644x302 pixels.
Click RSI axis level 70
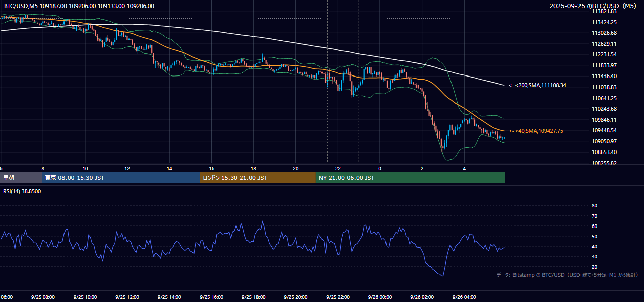click(x=594, y=216)
